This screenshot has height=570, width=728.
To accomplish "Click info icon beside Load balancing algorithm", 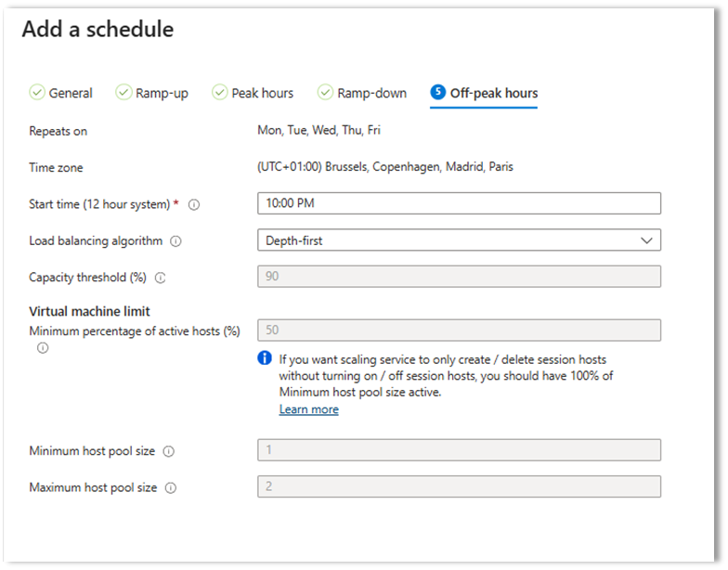I will point(176,241).
